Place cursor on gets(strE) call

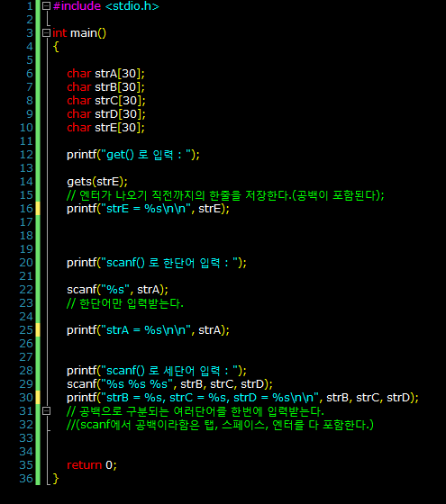point(97,182)
